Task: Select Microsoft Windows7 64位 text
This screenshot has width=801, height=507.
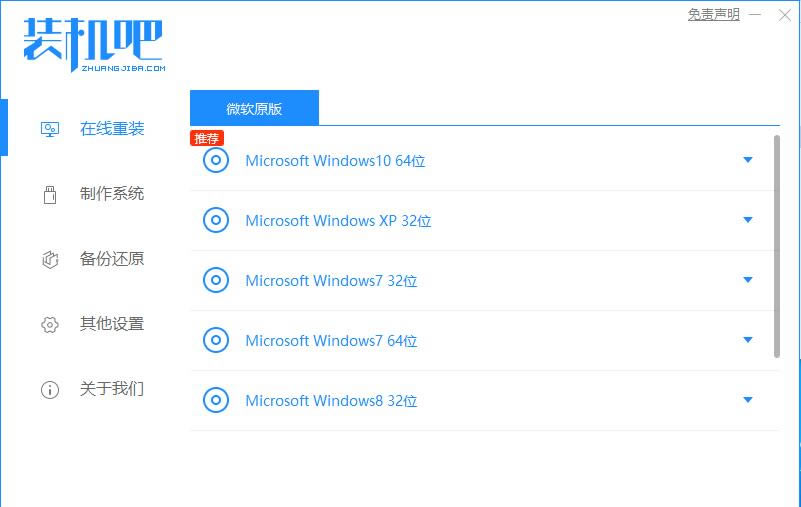Action: (x=331, y=340)
